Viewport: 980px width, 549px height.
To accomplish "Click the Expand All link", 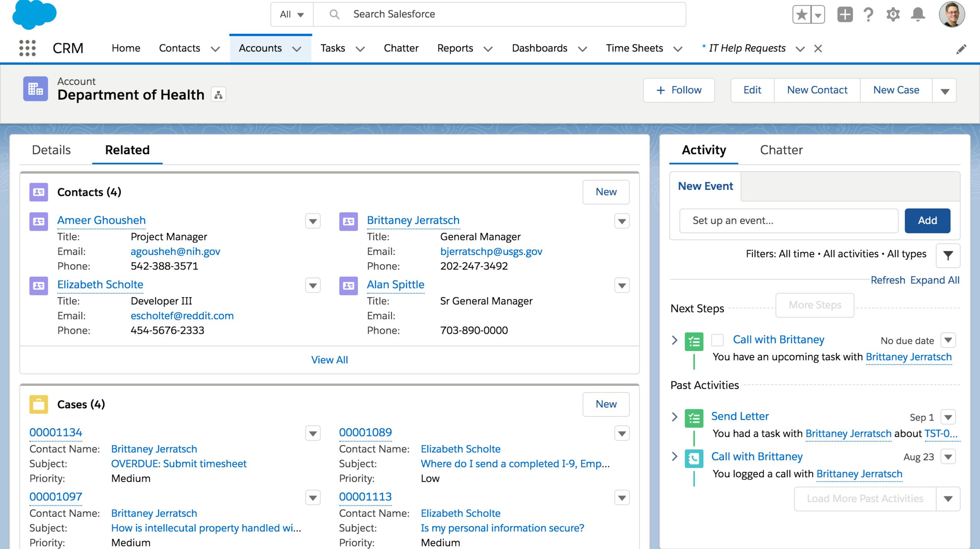I will click(x=935, y=280).
